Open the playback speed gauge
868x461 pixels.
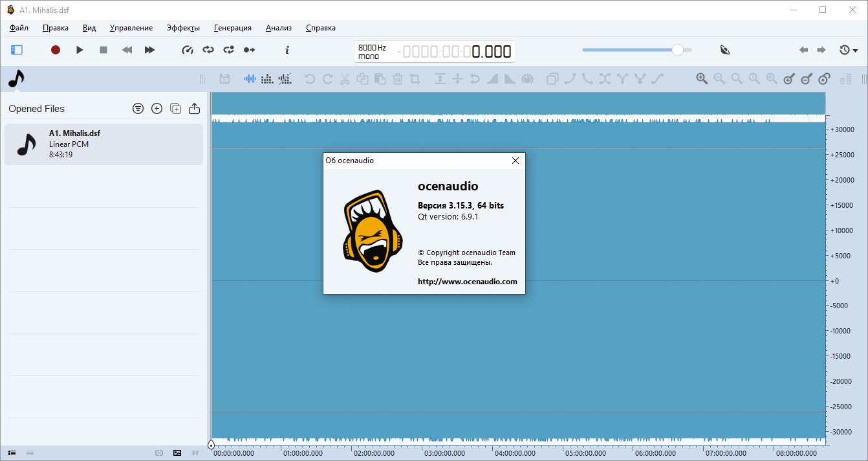coord(188,50)
